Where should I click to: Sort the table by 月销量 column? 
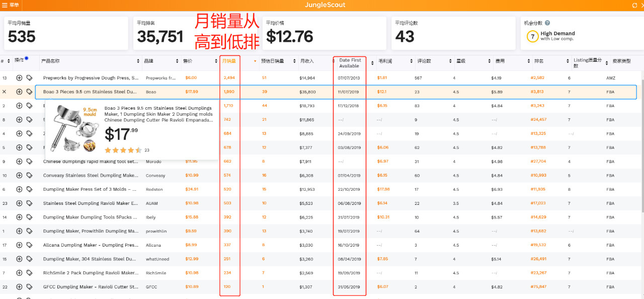228,61
